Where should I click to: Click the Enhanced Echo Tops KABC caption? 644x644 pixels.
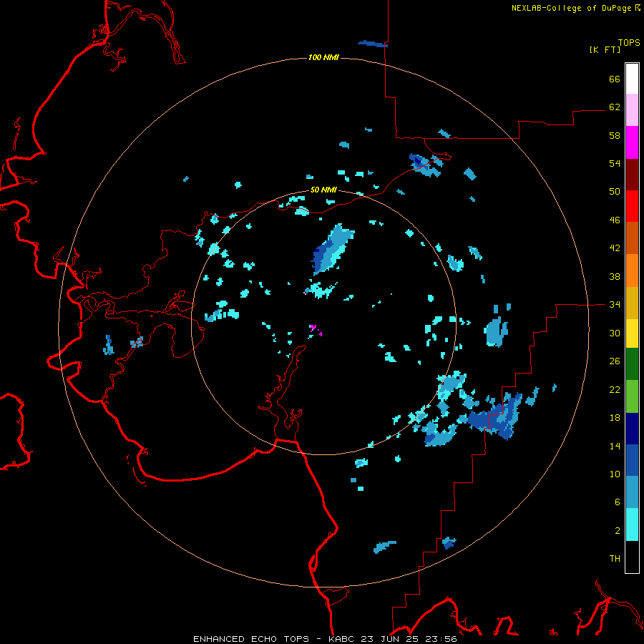point(325,639)
